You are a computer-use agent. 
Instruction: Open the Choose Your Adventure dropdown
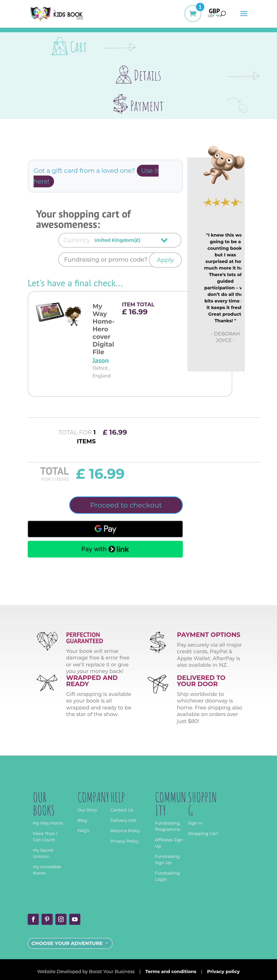point(70,943)
